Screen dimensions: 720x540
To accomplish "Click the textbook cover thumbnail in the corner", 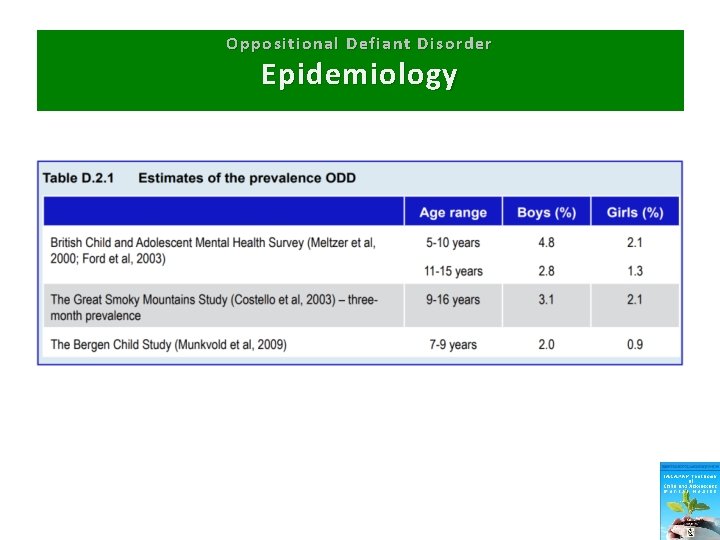I will tap(690, 501).
